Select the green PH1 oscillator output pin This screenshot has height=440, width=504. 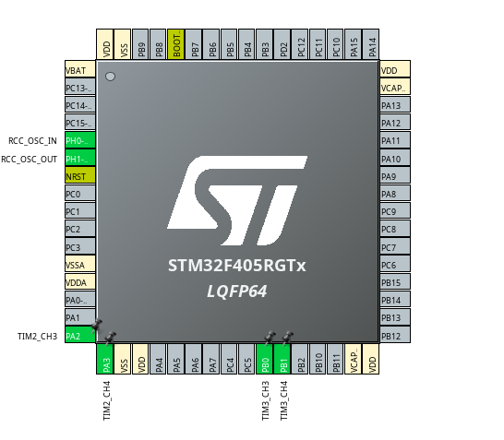coord(80,158)
